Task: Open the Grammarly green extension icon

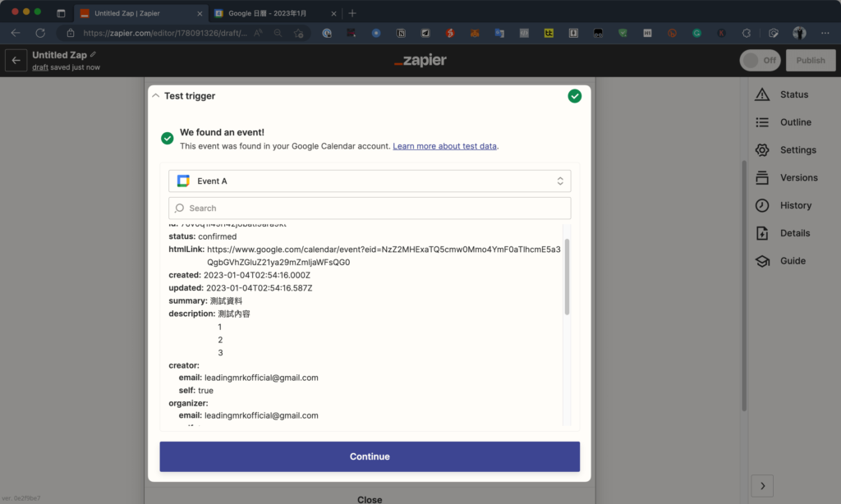Action: 696,33
